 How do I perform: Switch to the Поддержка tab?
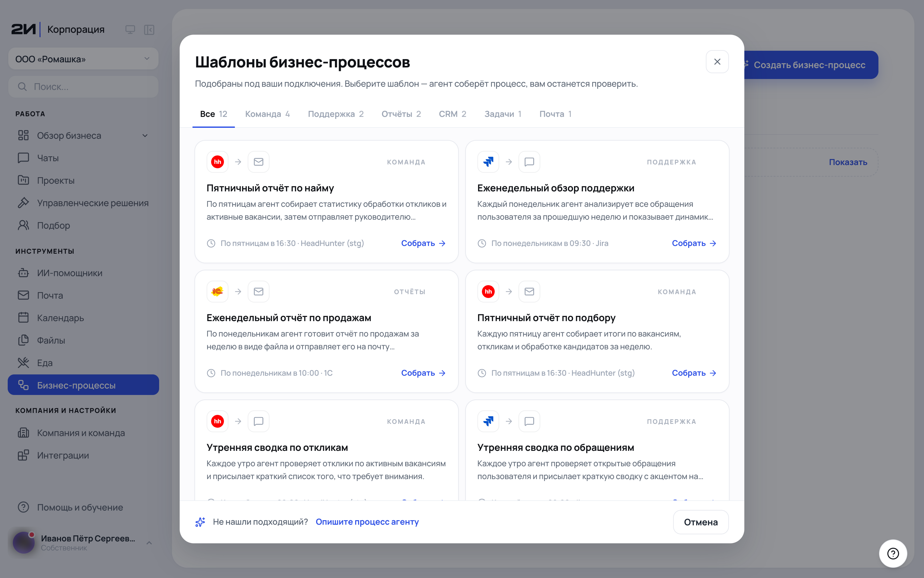coord(336,114)
